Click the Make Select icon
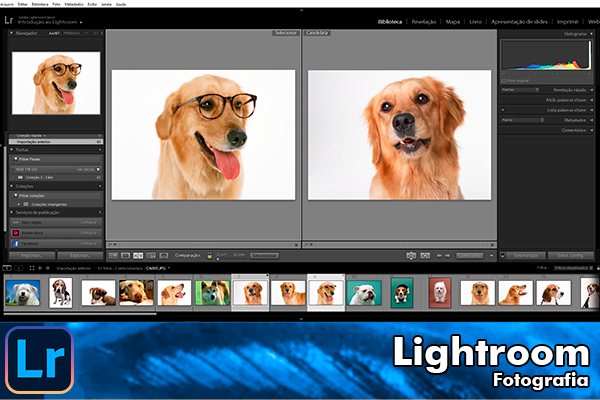This screenshot has height=400, width=600. pos(425,255)
